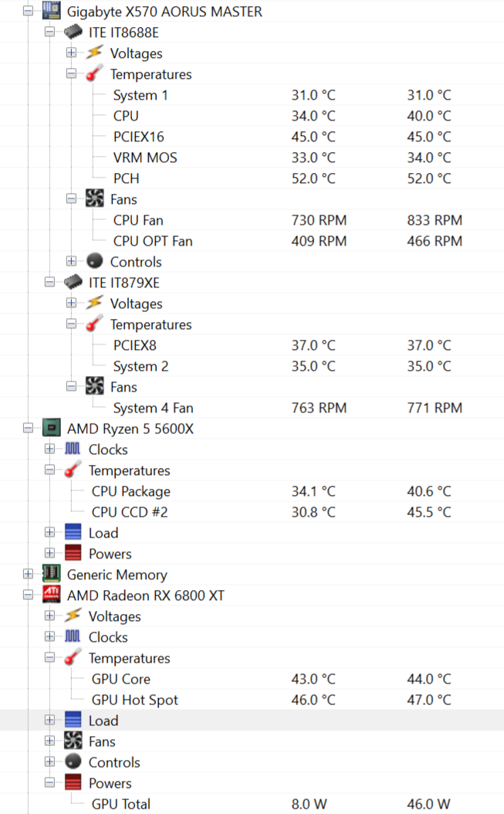Expand Fans under Radeon RX 6800 XT

coord(49,741)
